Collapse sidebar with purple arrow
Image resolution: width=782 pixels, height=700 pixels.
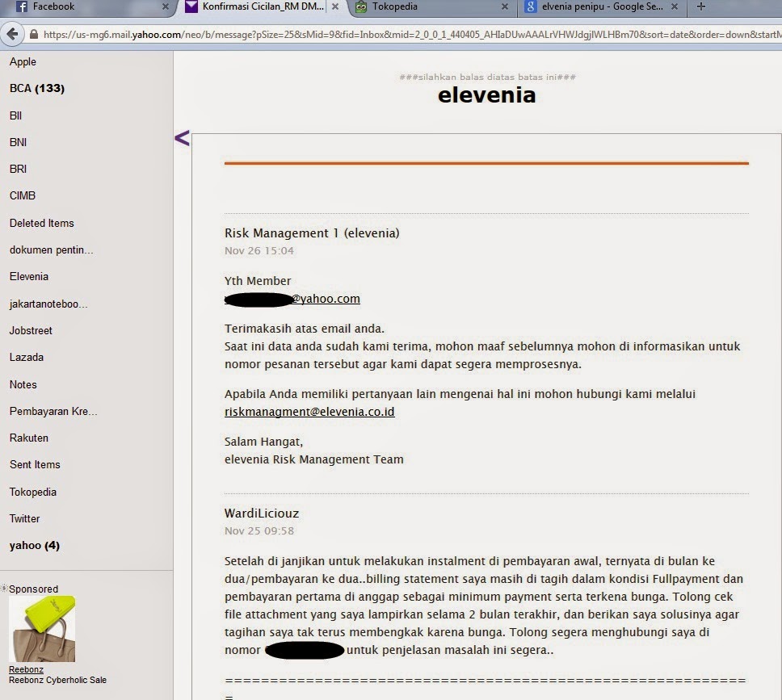tap(182, 137)
